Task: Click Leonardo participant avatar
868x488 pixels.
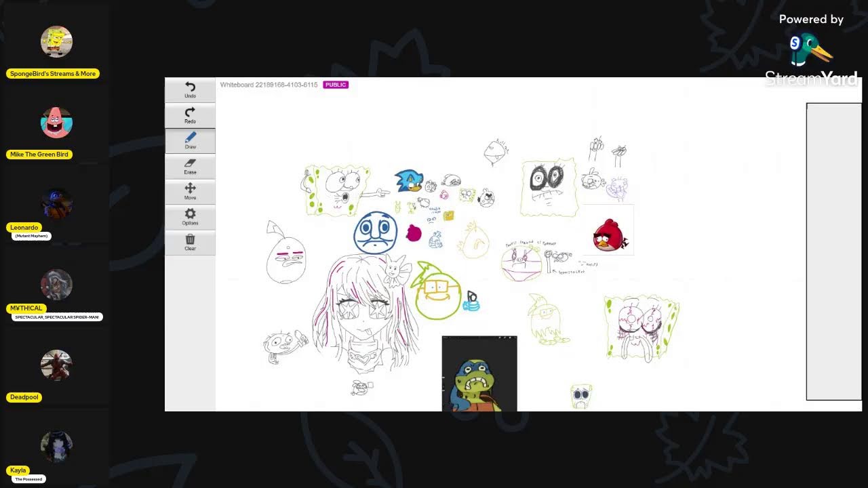Action: point(56,203)
